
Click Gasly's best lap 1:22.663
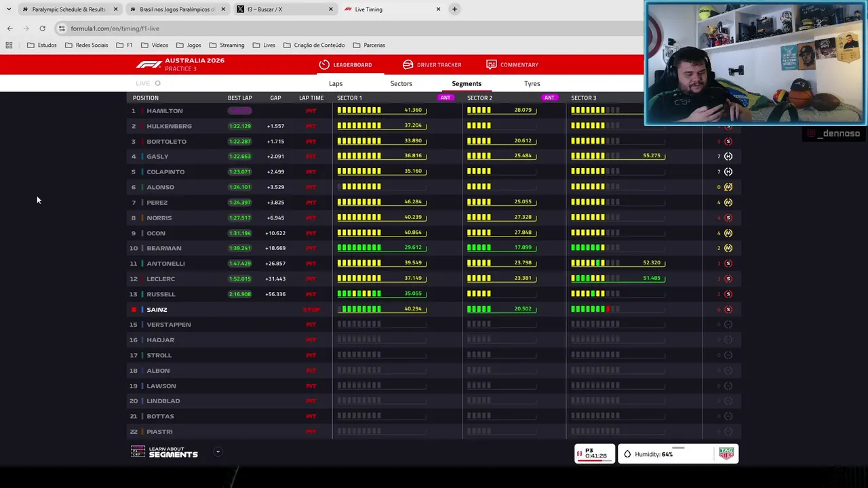[239, 156]
